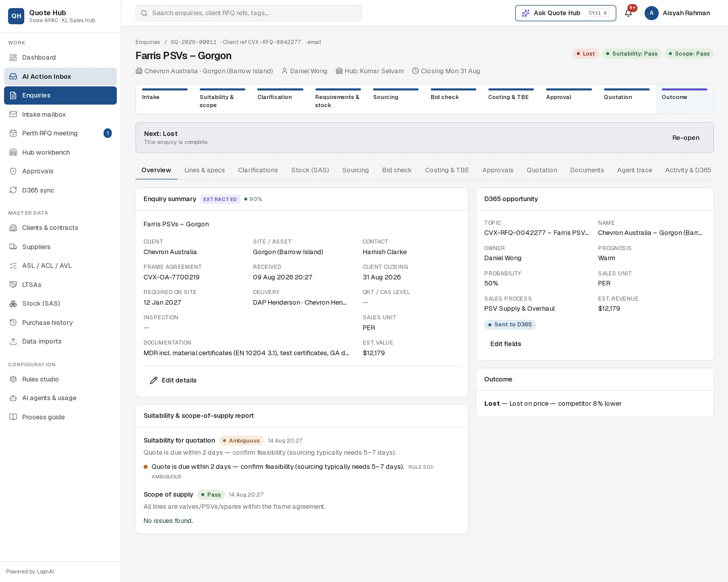728x582 pixels.
Task: Select the Outcome stage step
Action: click(685, 99)
